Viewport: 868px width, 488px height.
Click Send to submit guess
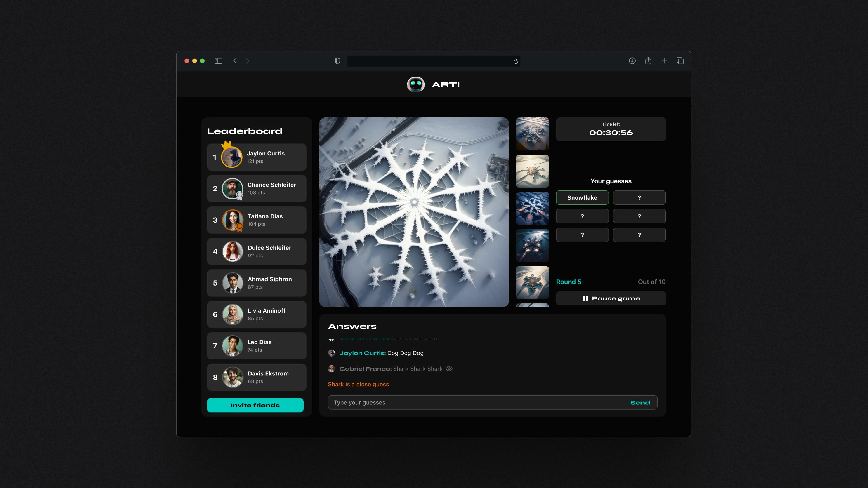tap(640, 402)
